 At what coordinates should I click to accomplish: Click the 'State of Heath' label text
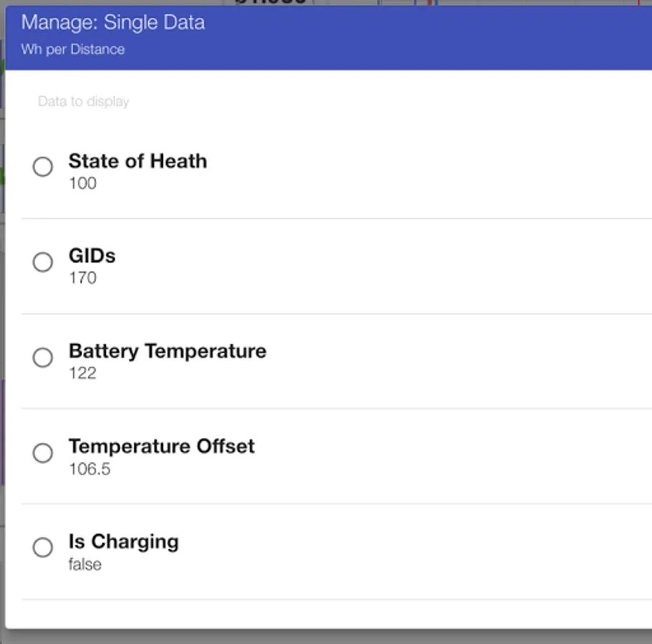click(137, 161)
